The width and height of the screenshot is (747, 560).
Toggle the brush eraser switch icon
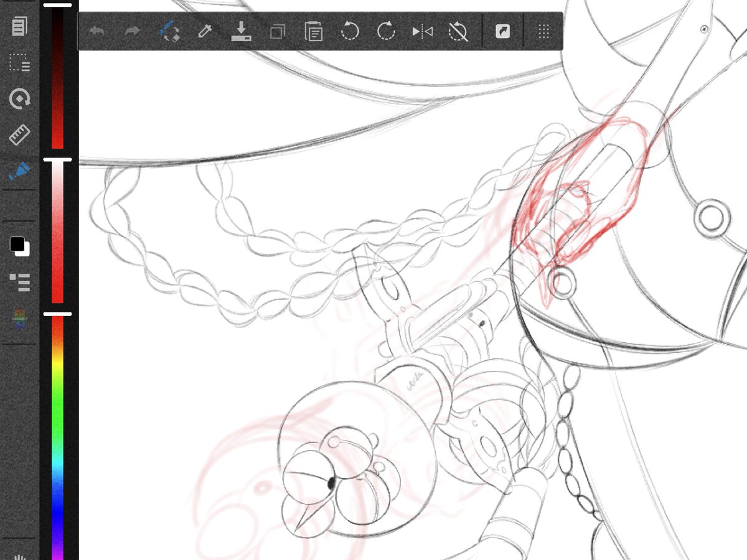click(169, 31)
